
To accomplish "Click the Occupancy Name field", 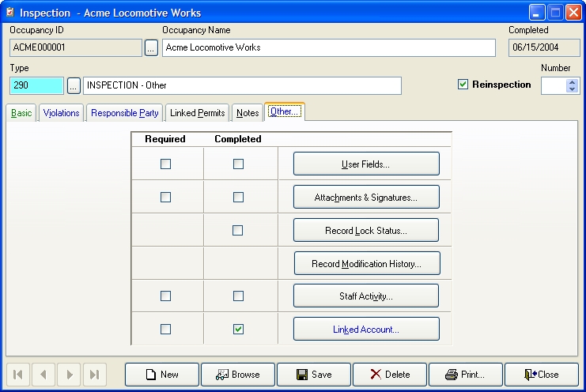I will pyautogui.click(x=329, y=47).
